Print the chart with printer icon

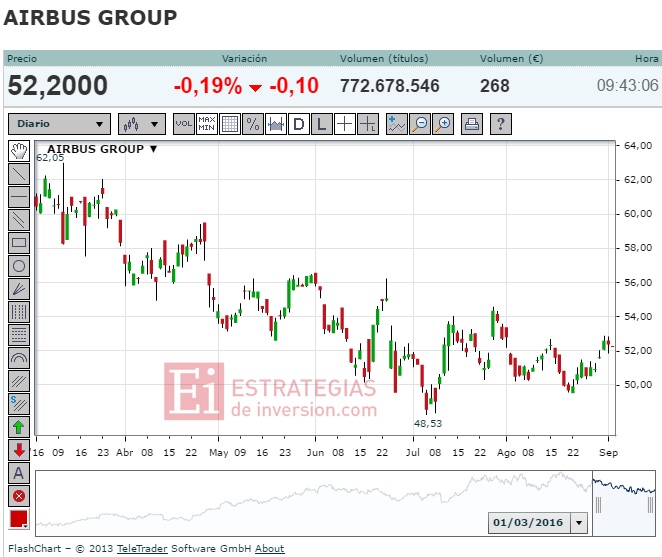(472, 124)
